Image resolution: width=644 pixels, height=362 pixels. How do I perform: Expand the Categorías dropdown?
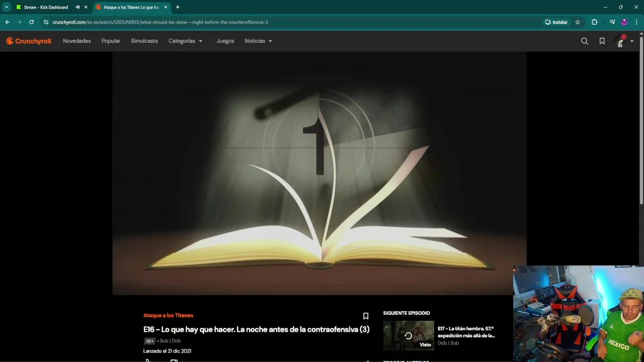185,41
